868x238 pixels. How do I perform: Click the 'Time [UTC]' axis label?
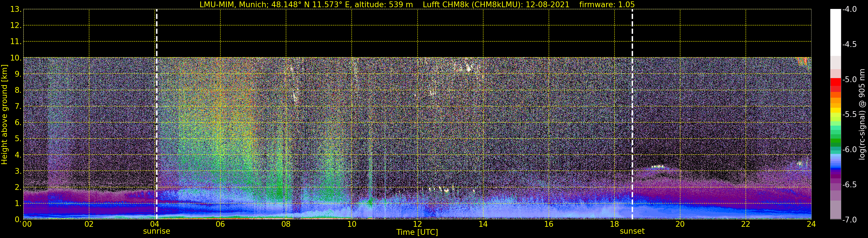417,232
